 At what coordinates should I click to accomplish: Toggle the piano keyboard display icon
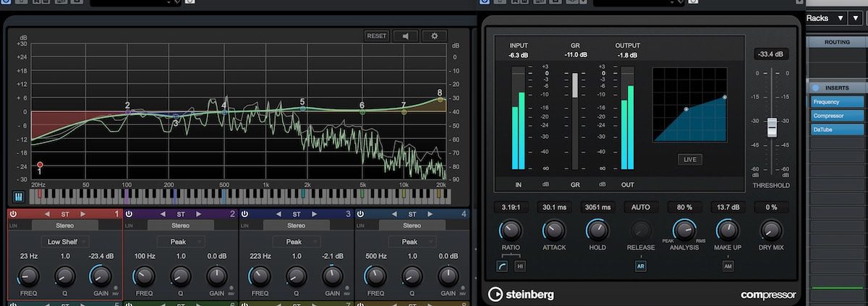pyautogui.click(x=19, y=197)
